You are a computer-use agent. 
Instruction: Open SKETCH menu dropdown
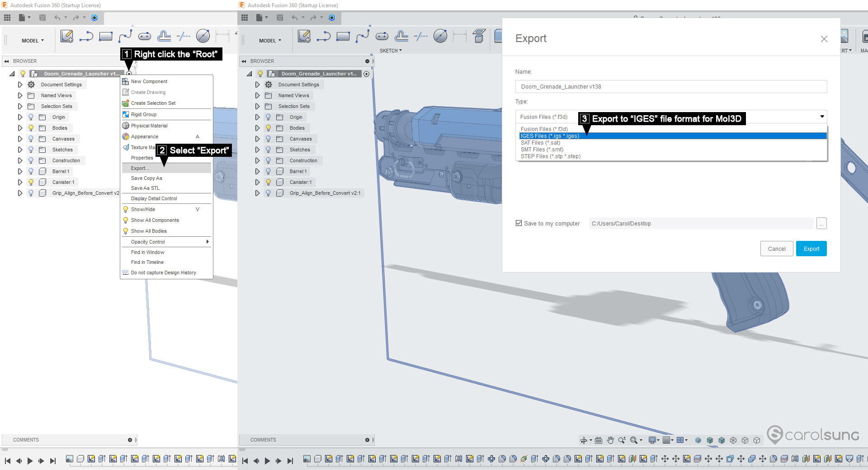391,51
